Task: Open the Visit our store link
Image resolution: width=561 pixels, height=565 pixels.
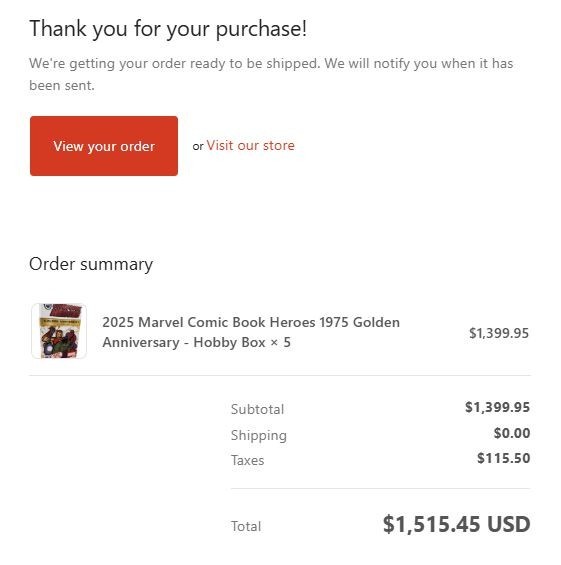Action: (250, 146)
